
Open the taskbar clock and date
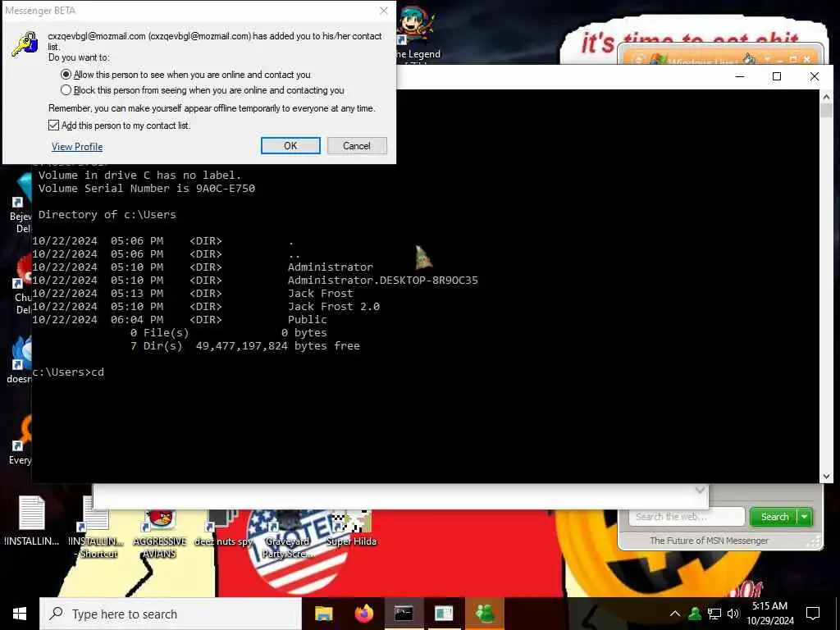pos(769,614)
